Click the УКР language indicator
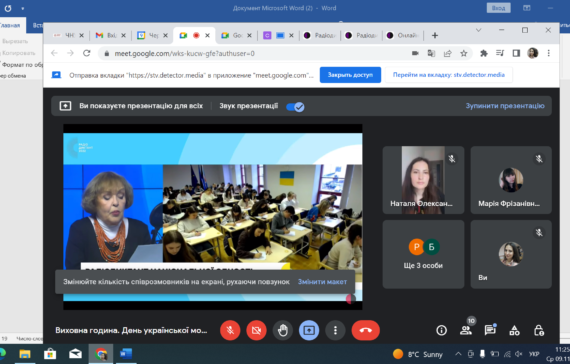The height and width of the screenshot is (364, 570). pyautogui.click(x=534, y=354)
